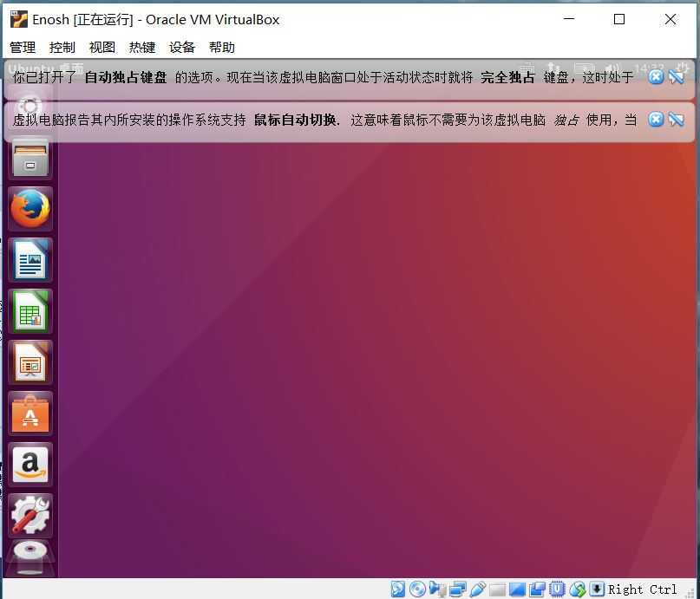
Task: Click the mouse integration status icon
Action: coord(577,589)
